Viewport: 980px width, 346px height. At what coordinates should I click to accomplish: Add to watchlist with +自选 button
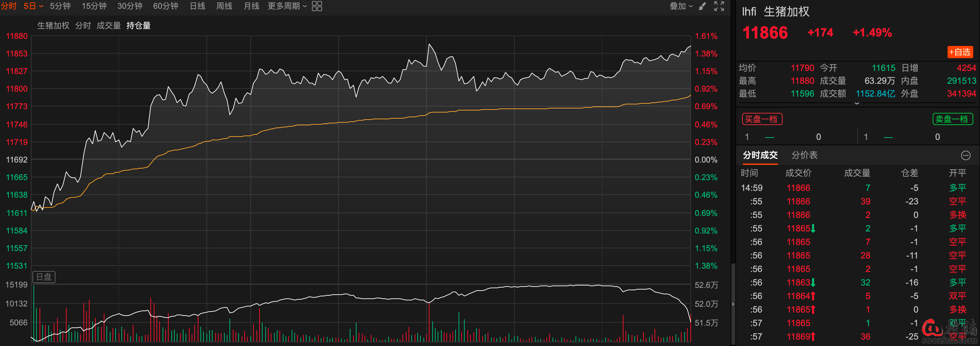click(959, 52)
